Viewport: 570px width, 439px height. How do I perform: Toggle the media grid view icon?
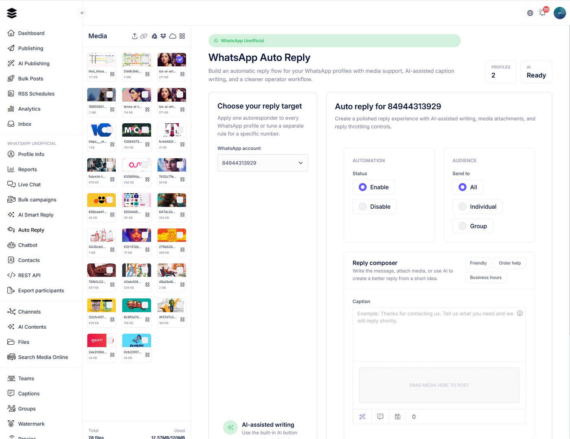[182, 36]
